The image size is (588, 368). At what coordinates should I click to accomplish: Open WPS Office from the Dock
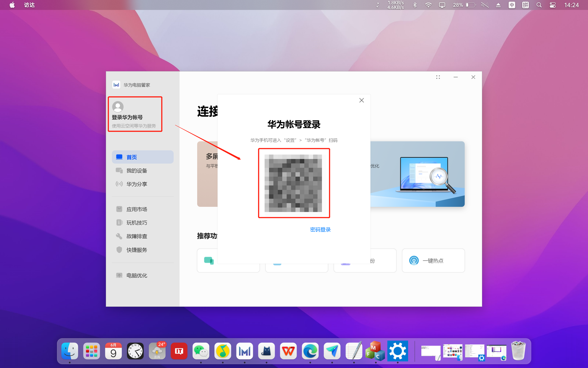(288, 351)
